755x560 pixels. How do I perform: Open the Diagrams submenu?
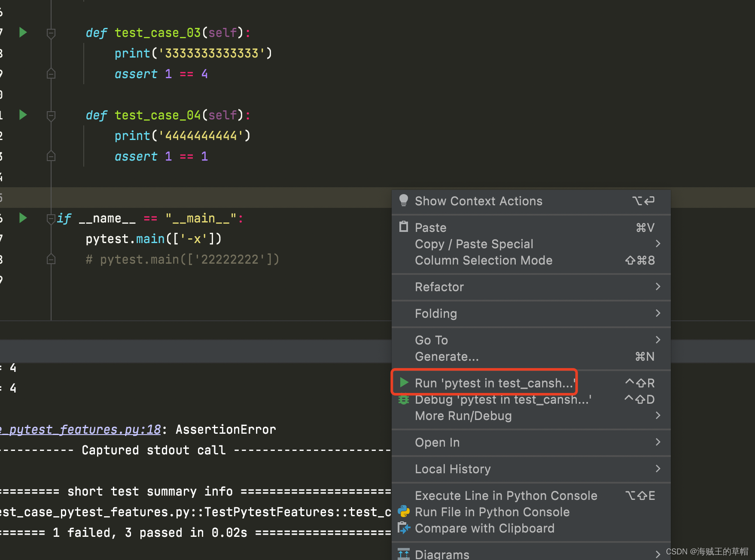tap(531, 554)
